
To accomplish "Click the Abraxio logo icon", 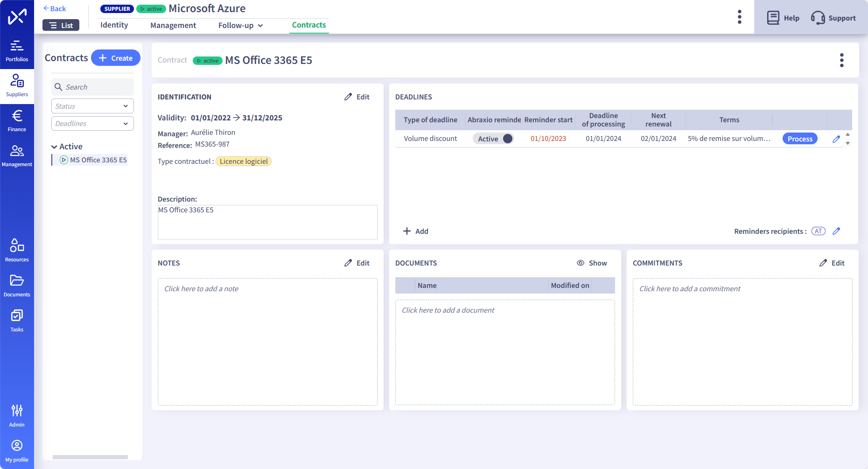I will pos(17,17).
